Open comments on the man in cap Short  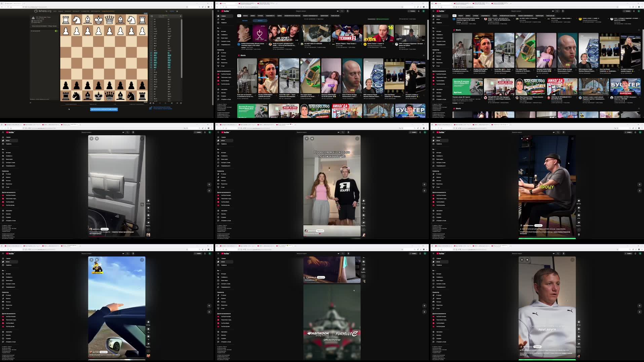[579, 215]
